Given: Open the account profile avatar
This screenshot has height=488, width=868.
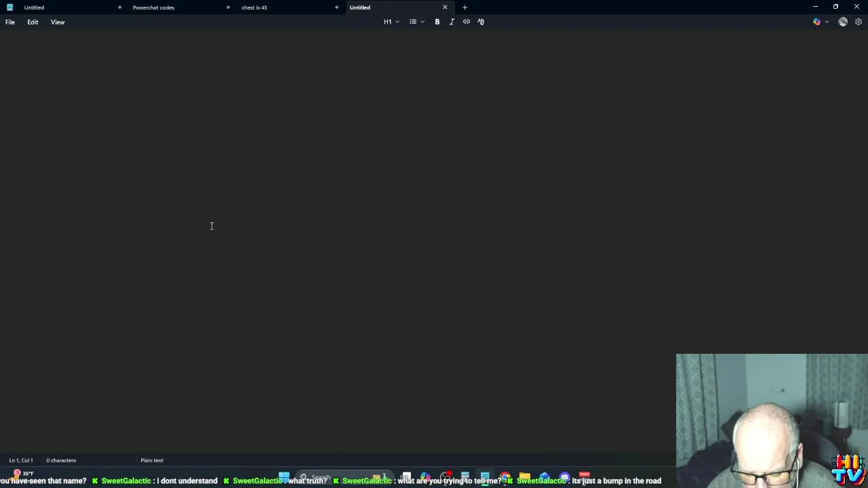Looking at the screenshot, I should point(843,22).
